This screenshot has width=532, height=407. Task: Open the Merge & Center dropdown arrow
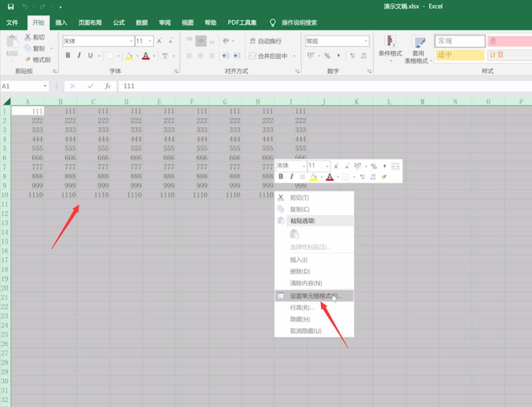294,56
